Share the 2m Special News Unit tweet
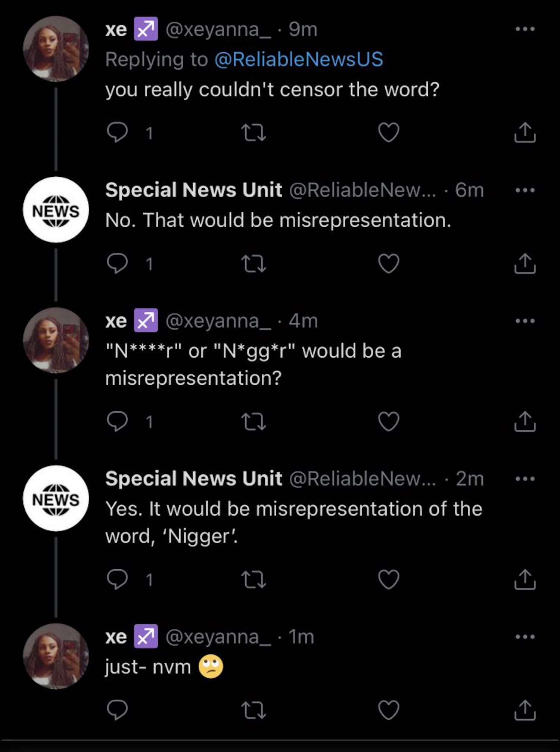Viewport: 560px width, 752px height. coord(525,579)
